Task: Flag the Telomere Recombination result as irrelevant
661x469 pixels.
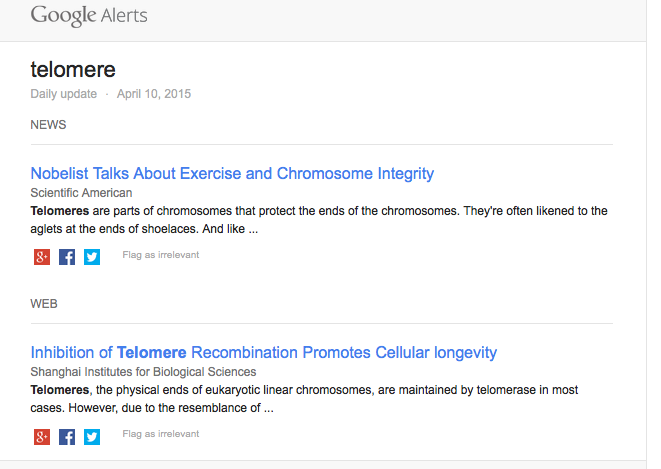Action: click(161, 434)
